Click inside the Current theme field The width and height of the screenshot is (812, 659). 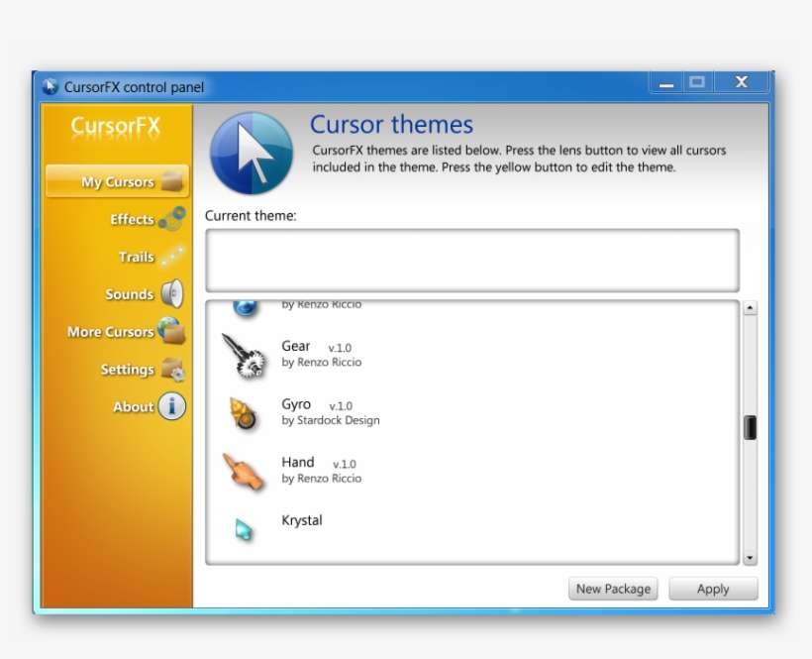(x=472, y=260)
